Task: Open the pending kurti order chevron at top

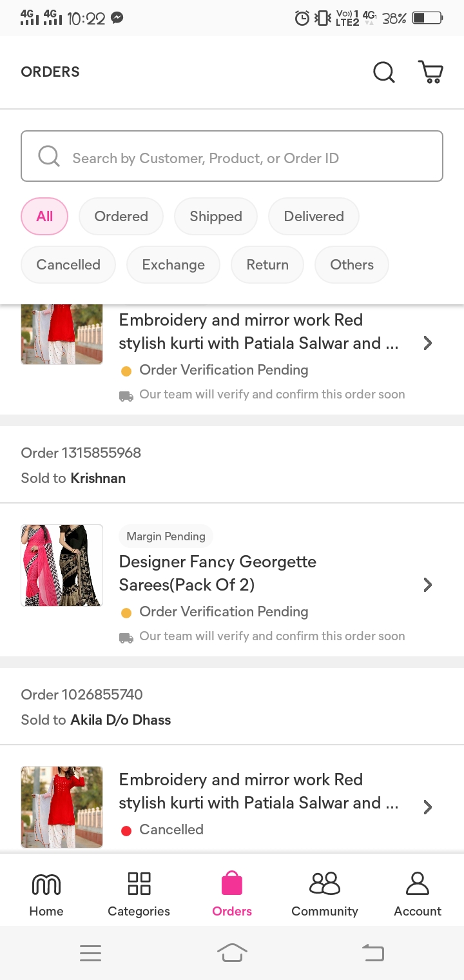Action: click(427, 343)
